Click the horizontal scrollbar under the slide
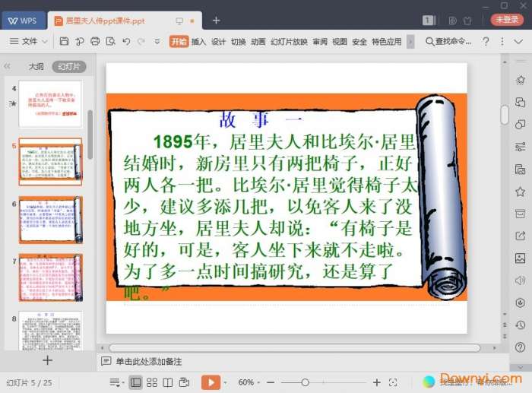 pyautogui.click(x=295, y=348)
